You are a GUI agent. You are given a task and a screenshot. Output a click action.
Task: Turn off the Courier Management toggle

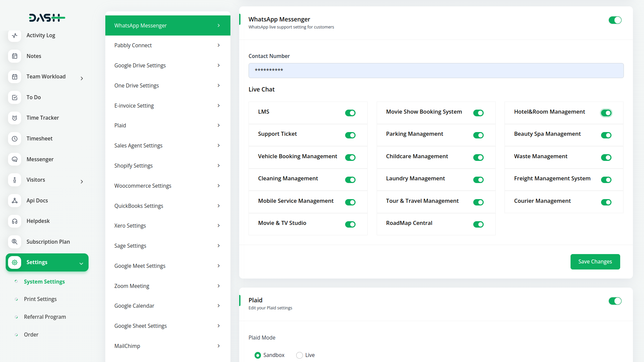click(606, 202)
